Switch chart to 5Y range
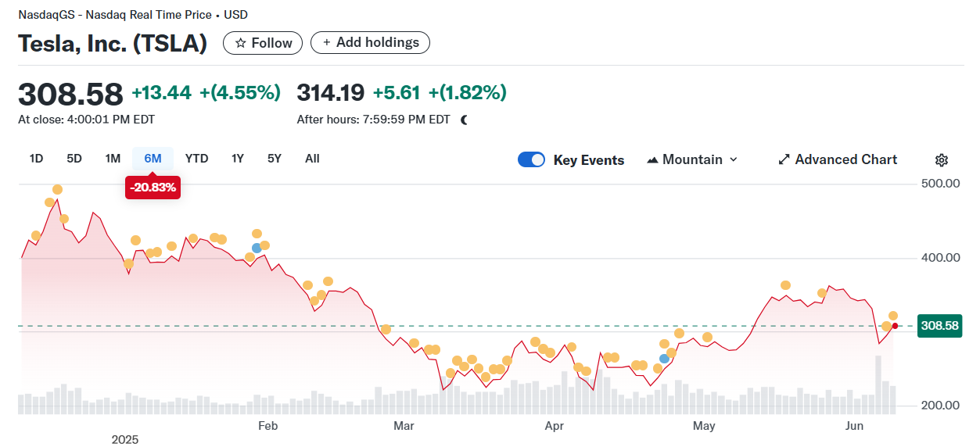Viewport: 980px width, 447px height. 274,159
